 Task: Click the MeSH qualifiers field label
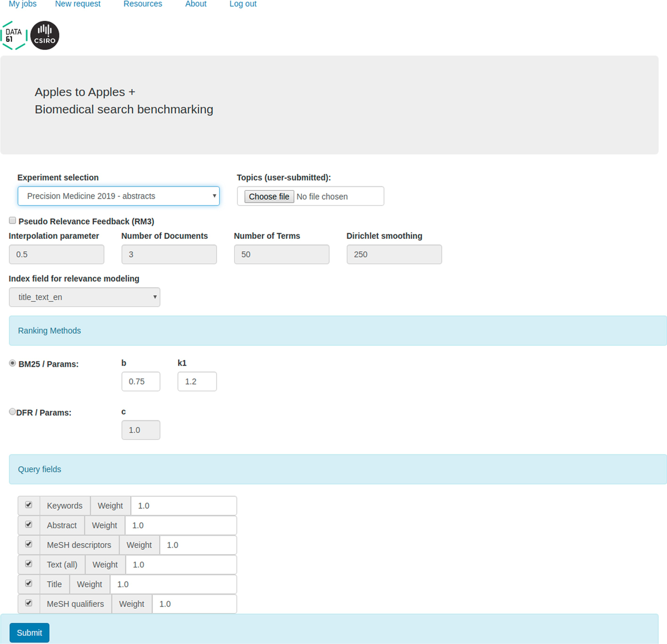pyautogui.click(x=75, y=604)
